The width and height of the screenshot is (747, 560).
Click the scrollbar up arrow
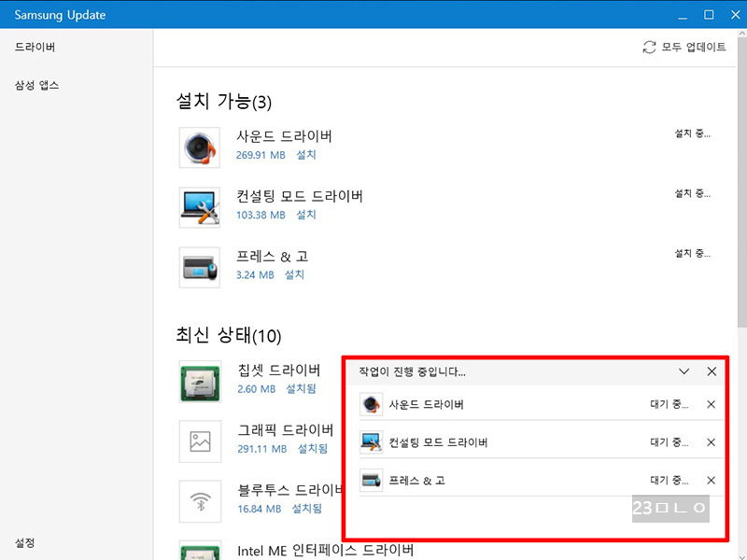(741, 34)
